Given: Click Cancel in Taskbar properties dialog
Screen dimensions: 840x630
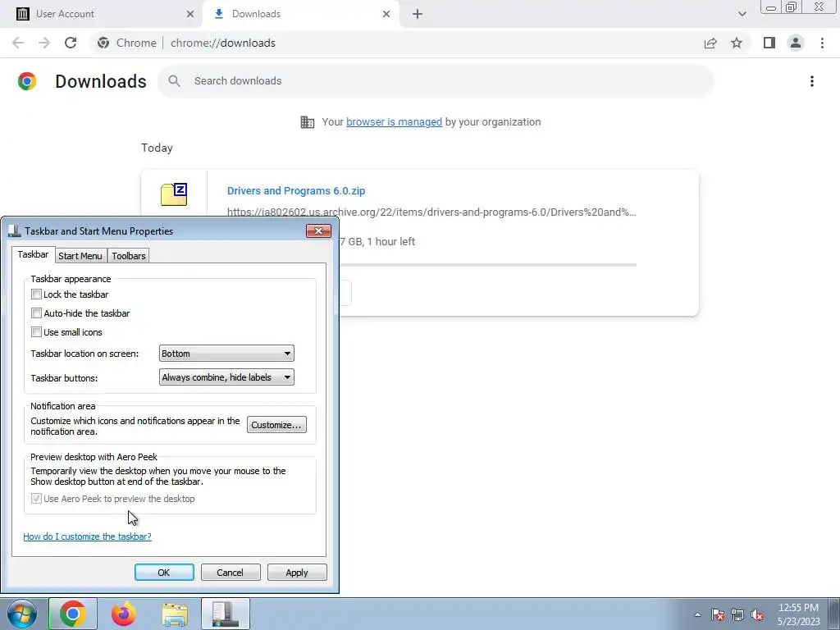Looking at the screenshot, I should pos(231,572).
